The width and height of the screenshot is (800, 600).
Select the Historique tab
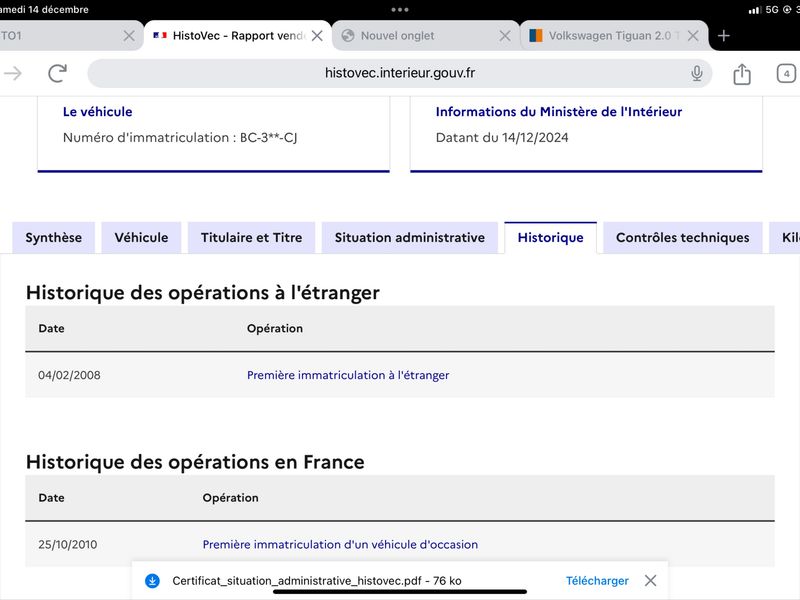click(x=551, y=238)
